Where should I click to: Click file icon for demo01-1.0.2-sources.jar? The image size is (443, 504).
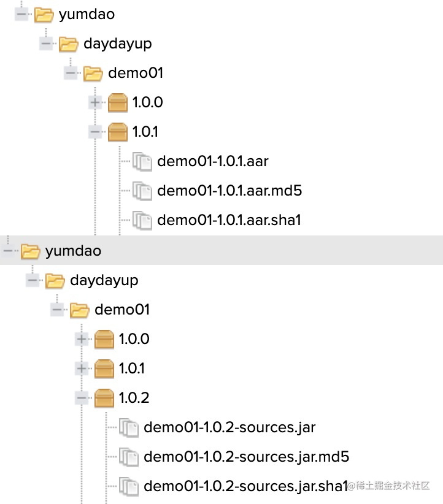[x=129, y=427]
